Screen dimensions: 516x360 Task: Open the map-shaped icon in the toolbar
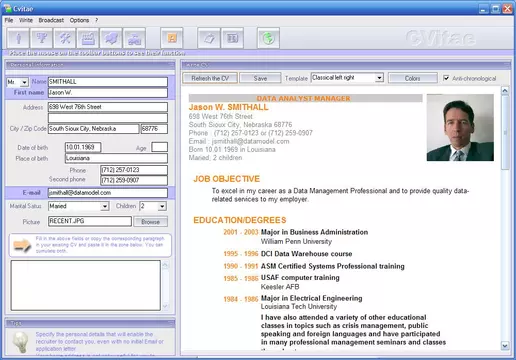[x=111, y=39]
